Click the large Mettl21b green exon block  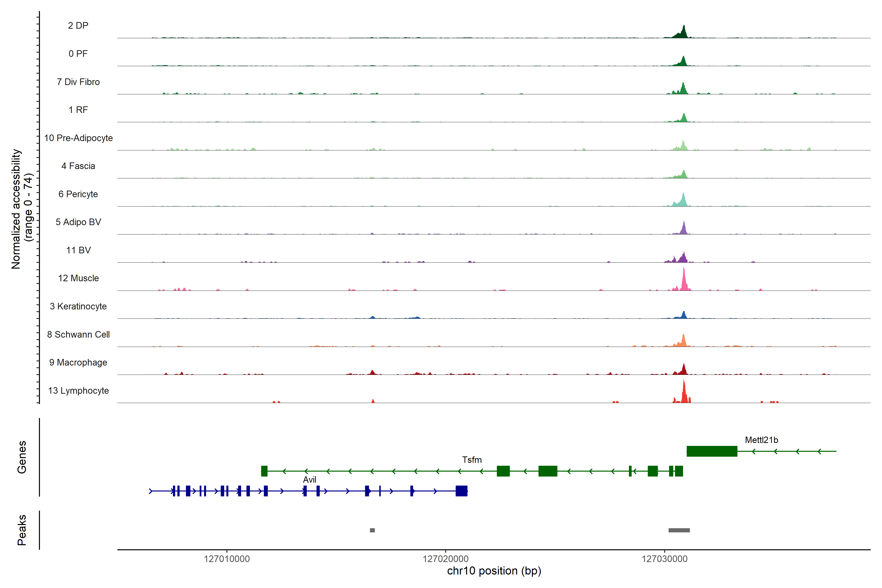[712, 451]
